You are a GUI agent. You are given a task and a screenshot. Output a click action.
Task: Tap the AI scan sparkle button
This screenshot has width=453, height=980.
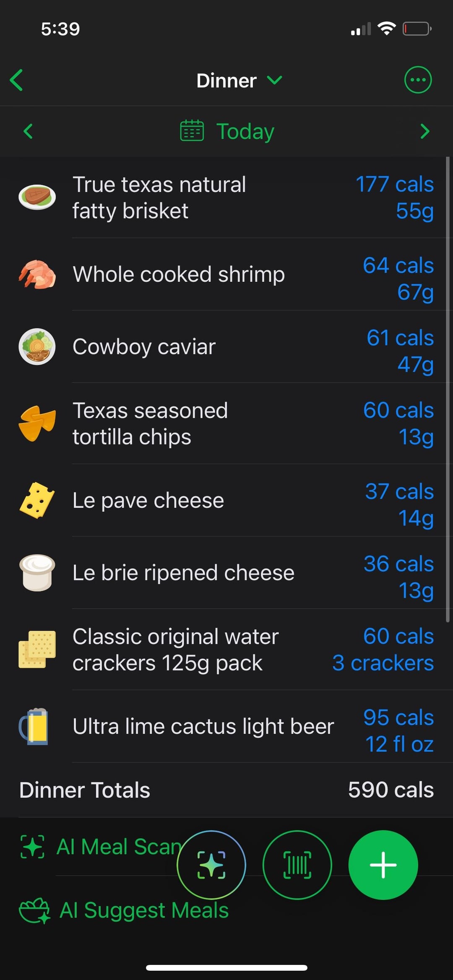point(211,865)
